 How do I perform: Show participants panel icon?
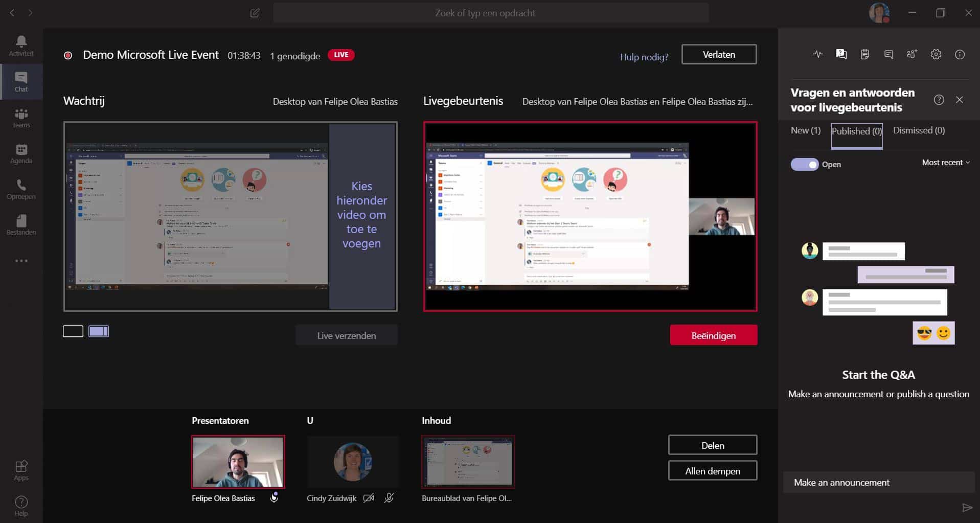pos(912,54)
